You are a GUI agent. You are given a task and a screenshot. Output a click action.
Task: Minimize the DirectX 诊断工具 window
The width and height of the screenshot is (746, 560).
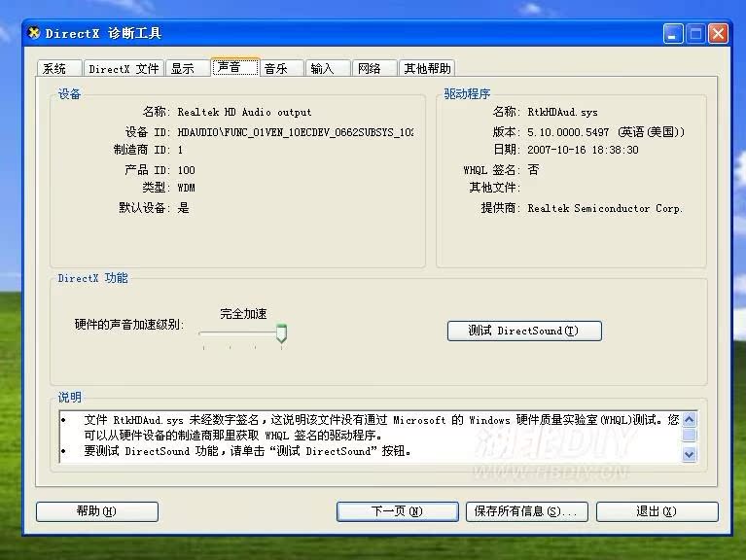tap(673, 34)
